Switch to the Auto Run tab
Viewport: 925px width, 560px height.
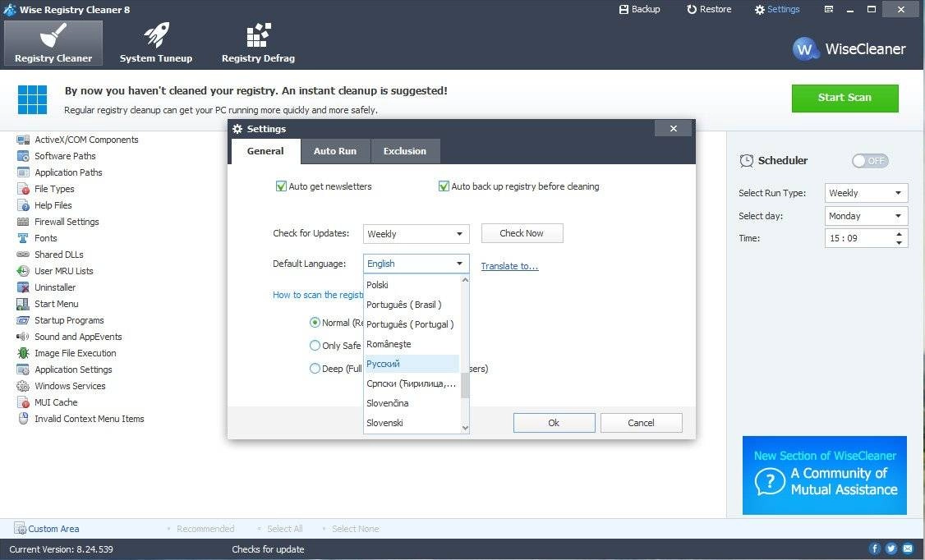point(335,151)
